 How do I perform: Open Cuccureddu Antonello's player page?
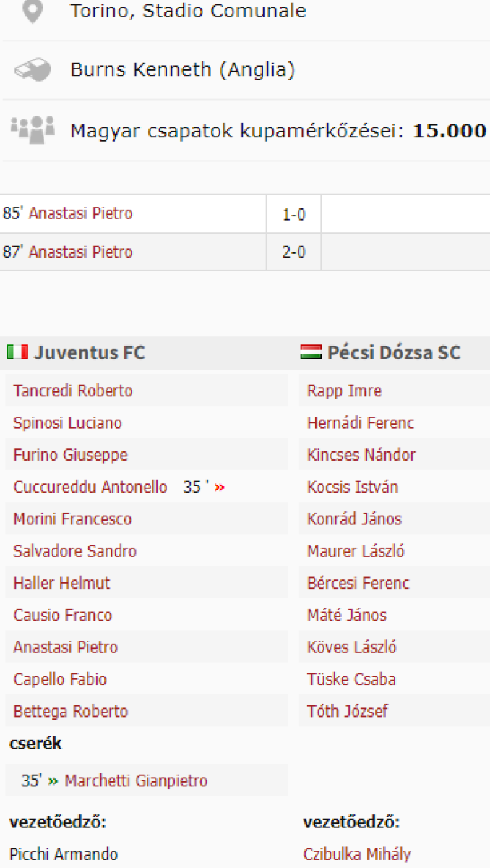tap(90, 488)
